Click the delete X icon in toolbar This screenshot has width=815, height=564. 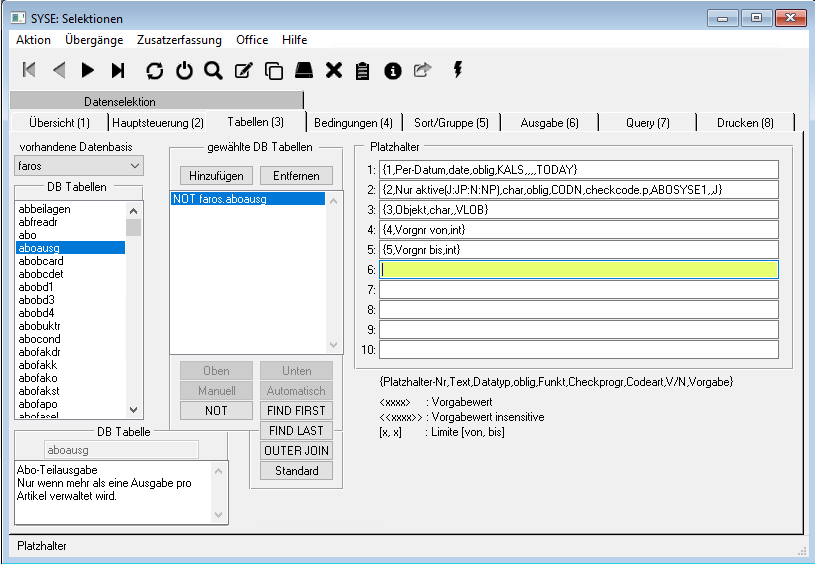(x=334, y=70)
